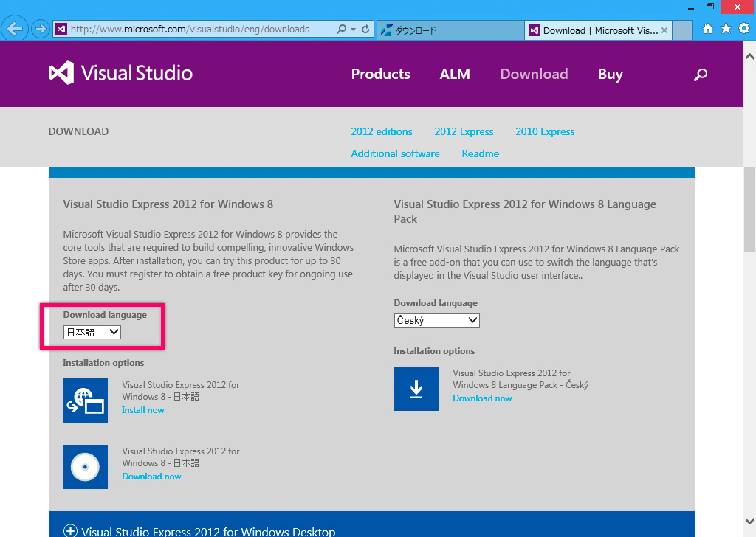The width and height of the screenshot is (756, 537).
Task: Close the Download Microsoft Visual Studio tab
Action: (664, 30)
